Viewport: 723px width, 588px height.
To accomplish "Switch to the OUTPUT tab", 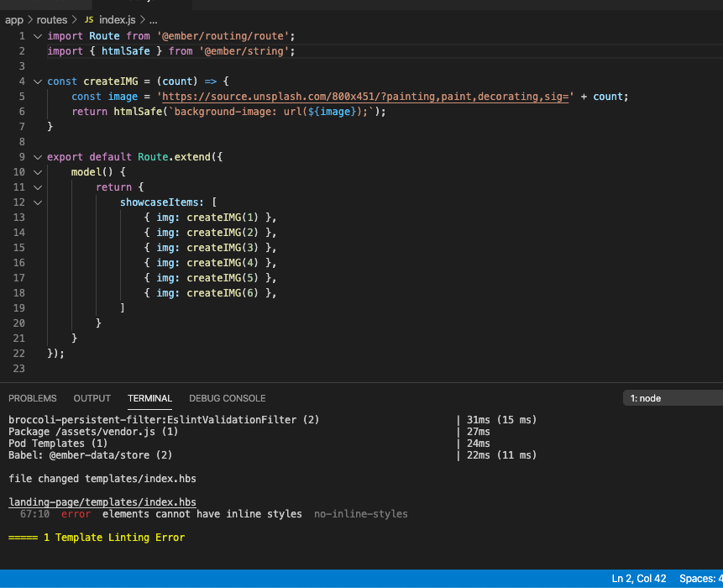I will [x=92, y=398].
